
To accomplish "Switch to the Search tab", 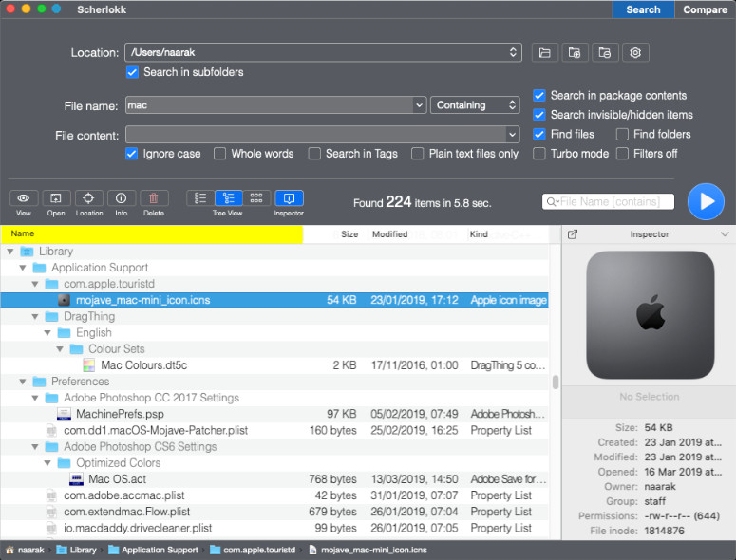I will pyautogui.click(x=643, y=9).
